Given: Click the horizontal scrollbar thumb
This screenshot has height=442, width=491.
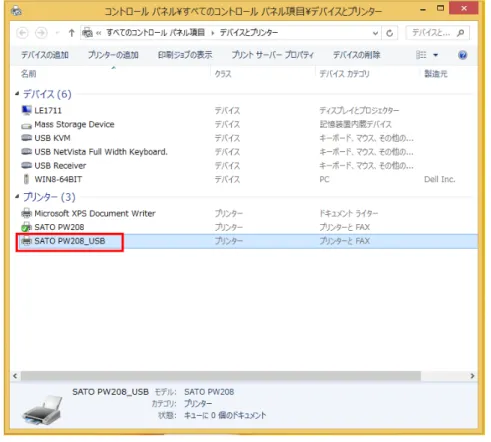Looking at the screenshot, I should tap(221, 376).
